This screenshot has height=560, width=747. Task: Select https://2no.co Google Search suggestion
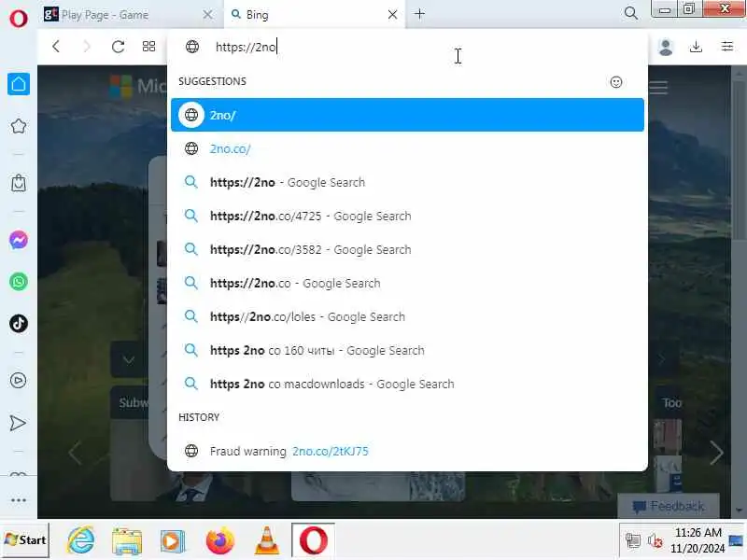coord(407,283)
